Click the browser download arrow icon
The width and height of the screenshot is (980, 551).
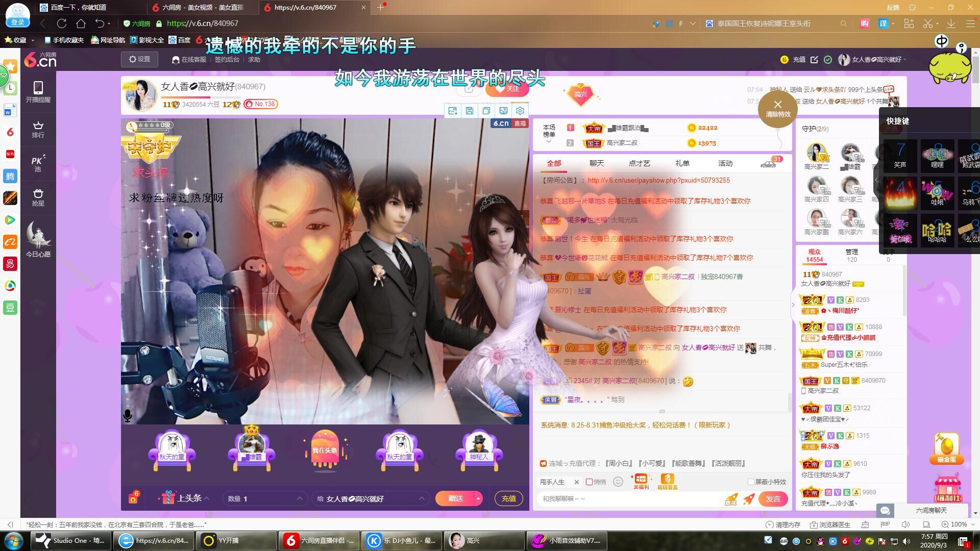click(951, 23)
